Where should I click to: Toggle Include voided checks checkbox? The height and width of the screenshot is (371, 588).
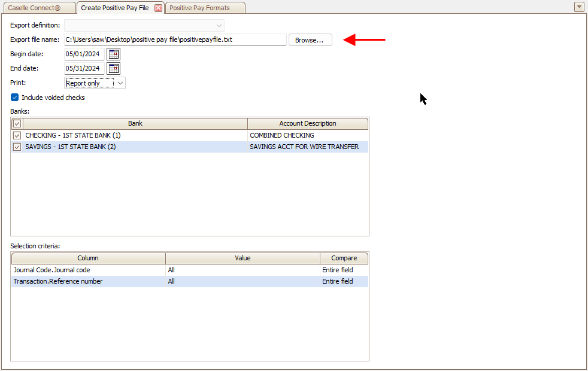tap(14, 98)
